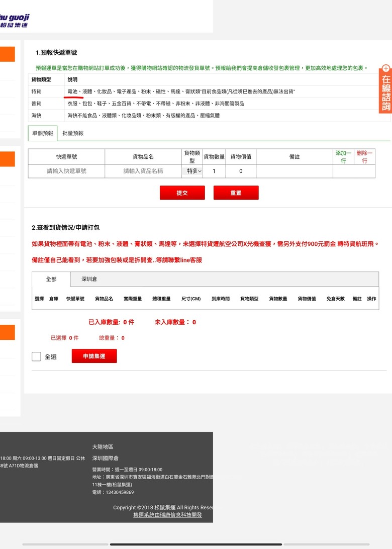
Task: Click the 到庫時間 column header
Action: [221, 299]
